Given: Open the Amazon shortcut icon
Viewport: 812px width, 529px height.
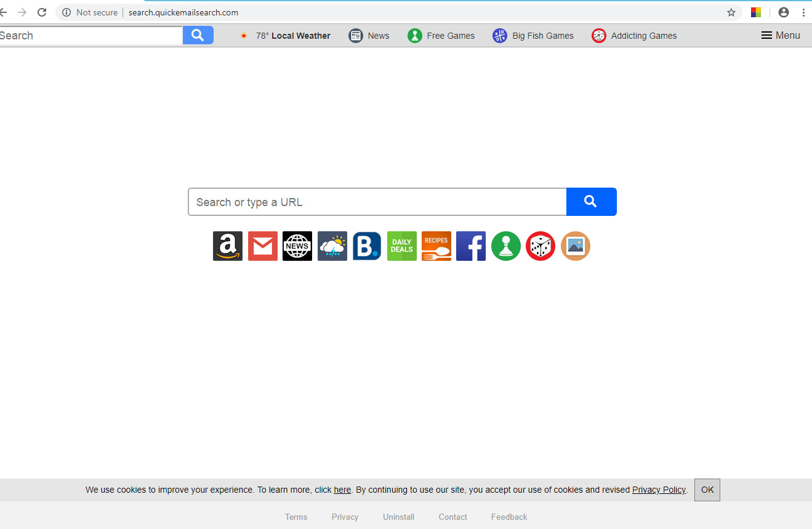Looking at the screenshot, I should [228, 246].
